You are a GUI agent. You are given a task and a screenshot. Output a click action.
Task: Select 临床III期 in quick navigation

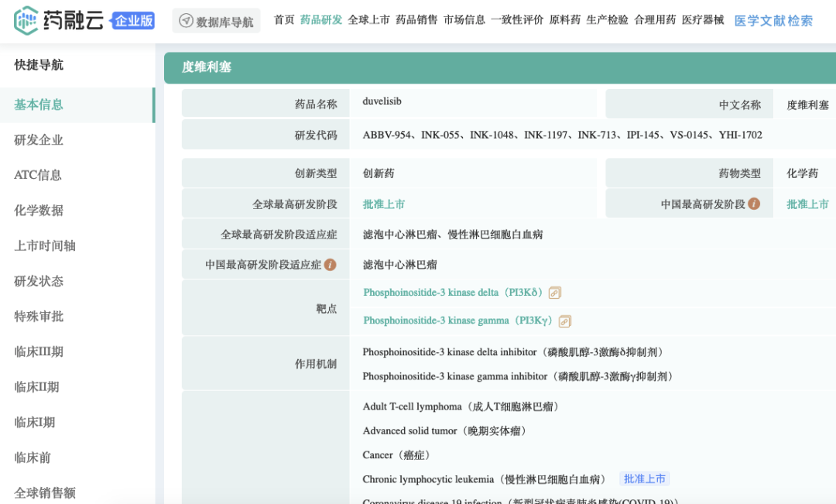click(39, 351)
